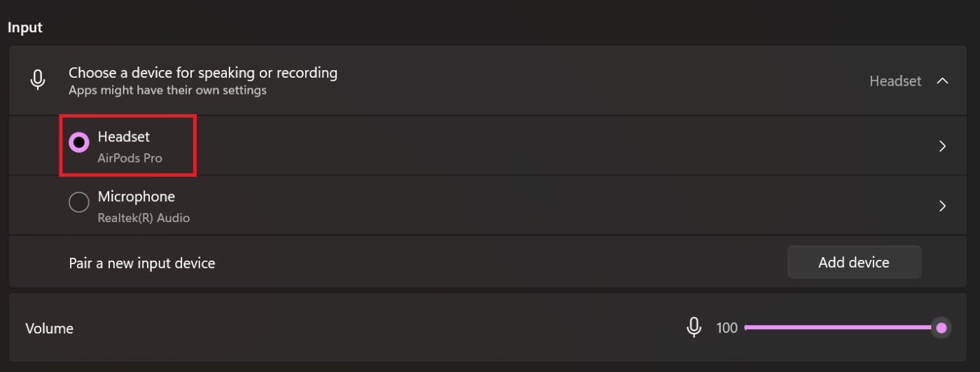
Task: Click the microphone icon beside device chooser
Action: pos(38,81)
